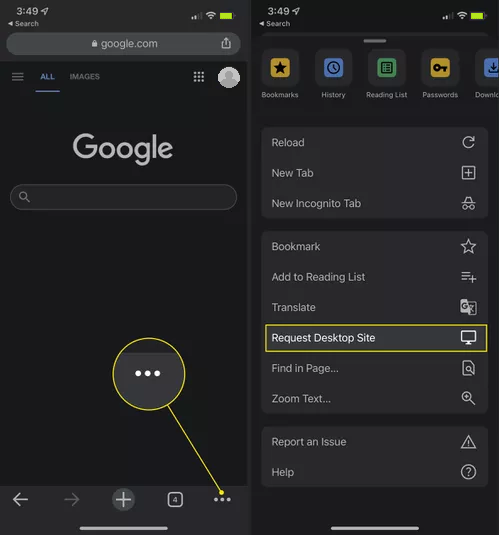The image size is (499, 535).
Task: Open the Reading List icon
Action: pyautogui.click(x=387, y=68)
